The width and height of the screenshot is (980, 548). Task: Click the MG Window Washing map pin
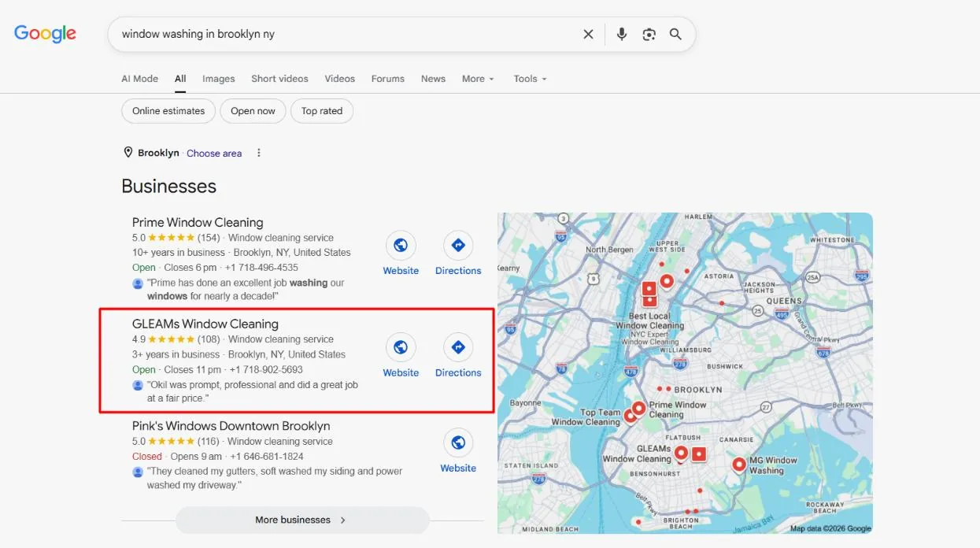[738, 464]
